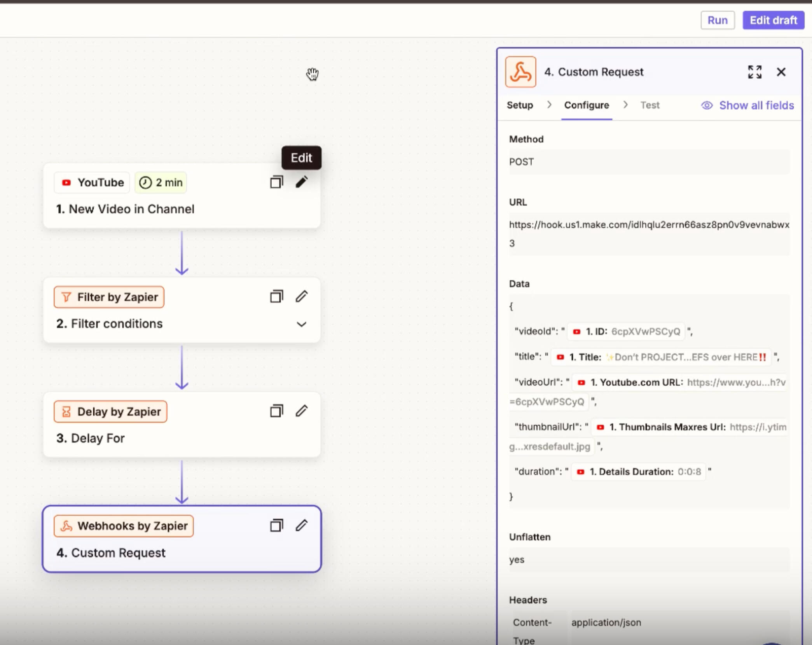Click the Edit tooltip

pos(302,158)
